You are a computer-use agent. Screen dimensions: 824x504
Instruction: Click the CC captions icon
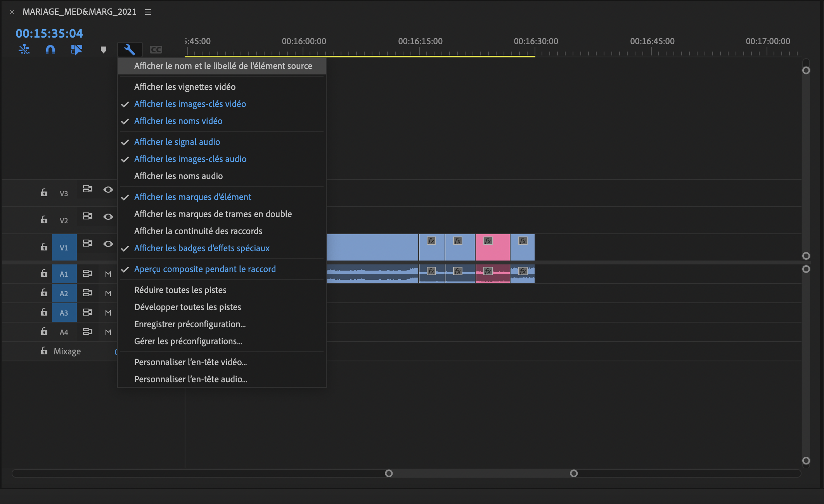(x=156, y=50)
